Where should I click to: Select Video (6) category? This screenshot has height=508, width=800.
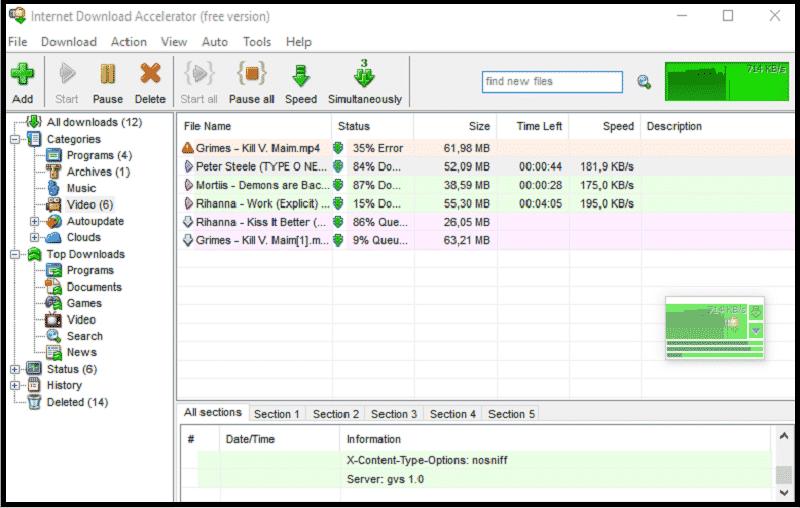point(90,205)
